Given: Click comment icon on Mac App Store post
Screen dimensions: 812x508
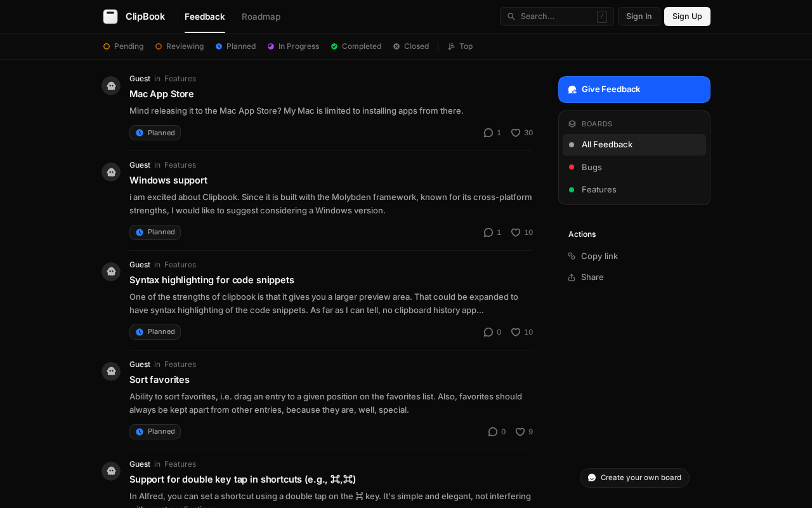Looking at the screenshot, I should coord(488,133).
